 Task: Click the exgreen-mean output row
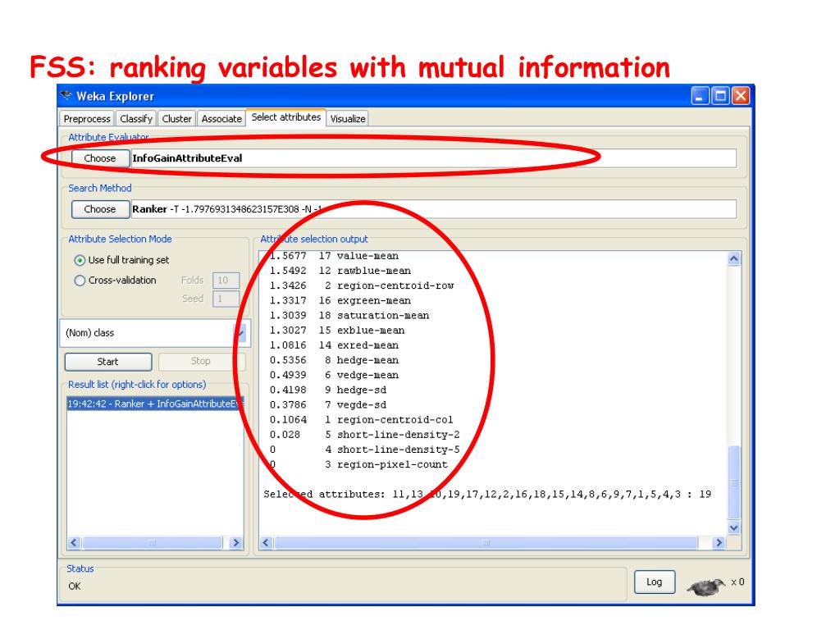coord(340,301)
